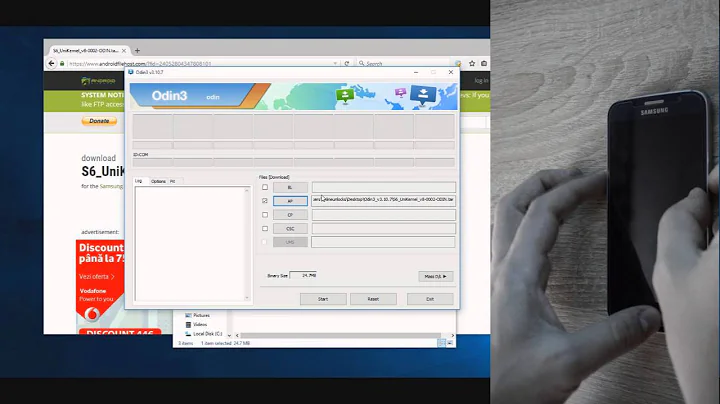The height and width of the screenshot is (404, 720).
Task: Untick the AP file checkbox
Action: click(265, 201)
